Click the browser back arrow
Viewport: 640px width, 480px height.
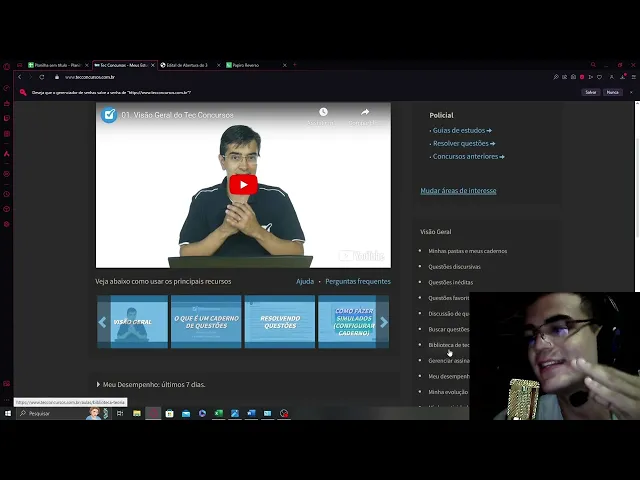tap(19, 77)
